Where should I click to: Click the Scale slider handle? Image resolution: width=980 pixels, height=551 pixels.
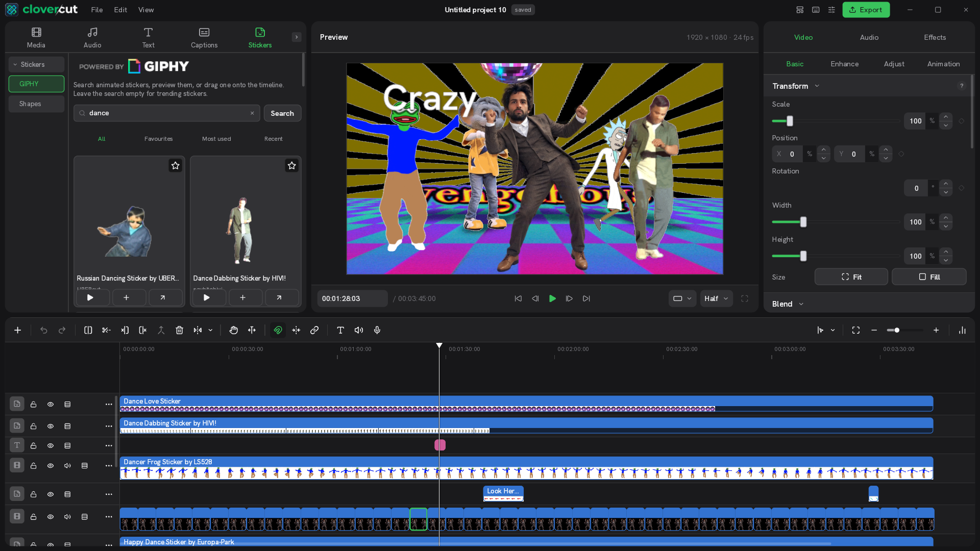(x=790, y=121)
